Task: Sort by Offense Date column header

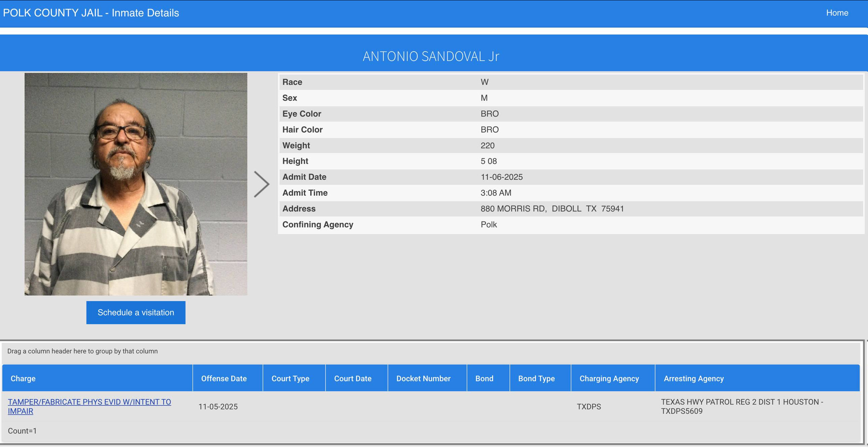Action: pyautogui.click(x=224, y=378)
